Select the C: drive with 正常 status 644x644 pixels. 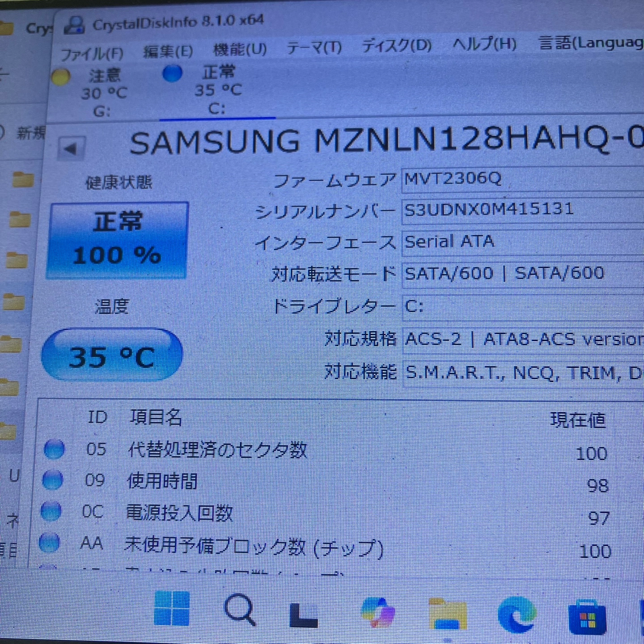click(x=217, y=91)
